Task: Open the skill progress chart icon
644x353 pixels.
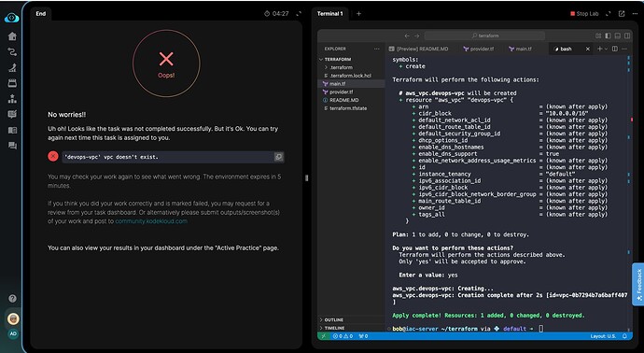Action: (x=12, y=67)
